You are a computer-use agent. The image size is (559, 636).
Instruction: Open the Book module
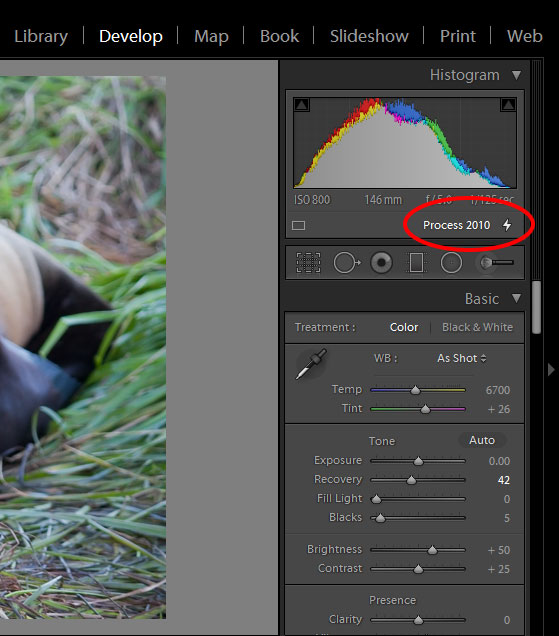(280, 36)
